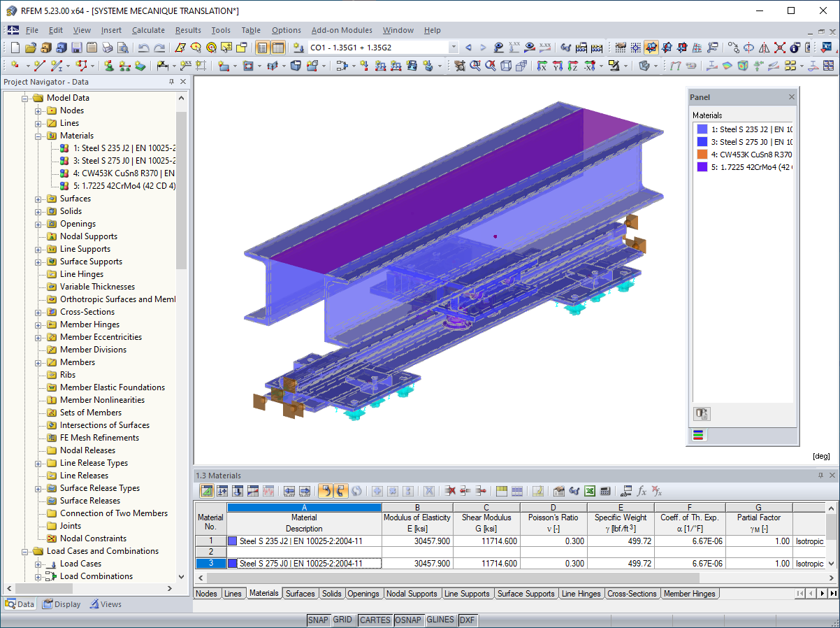
Task: Click View in X direction icon
Action: (542, 66)
